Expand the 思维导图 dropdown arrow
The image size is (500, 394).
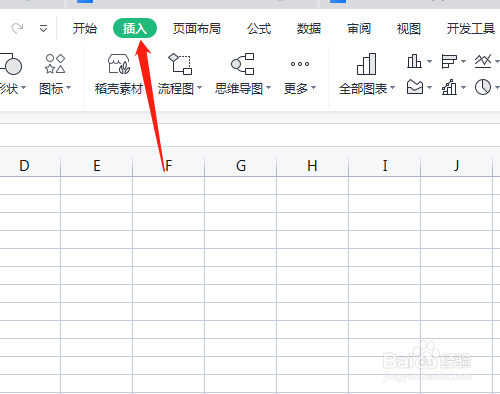(x=269, y=88)
